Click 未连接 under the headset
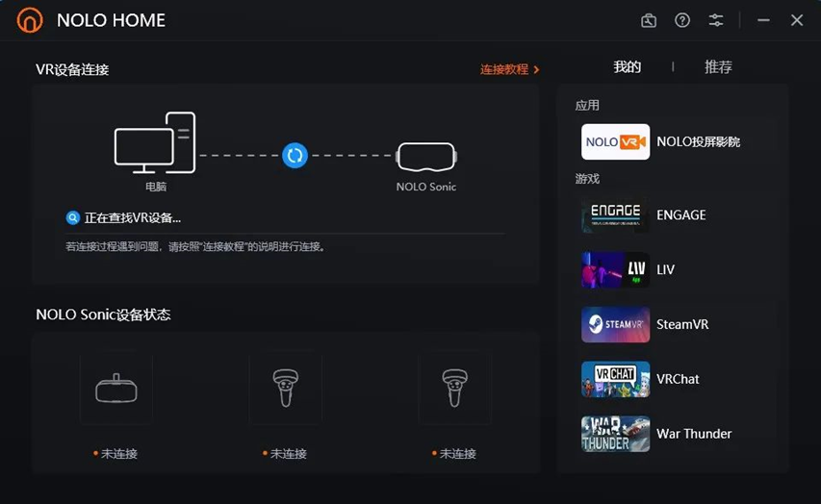Screen dimensions: 821x504 [118, 453]
